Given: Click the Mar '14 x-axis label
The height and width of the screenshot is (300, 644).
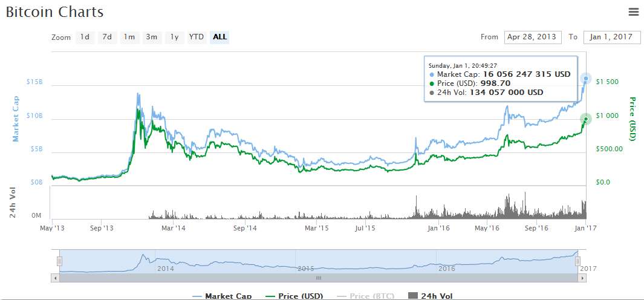Looking at the screenshot, I should [174, 227].
